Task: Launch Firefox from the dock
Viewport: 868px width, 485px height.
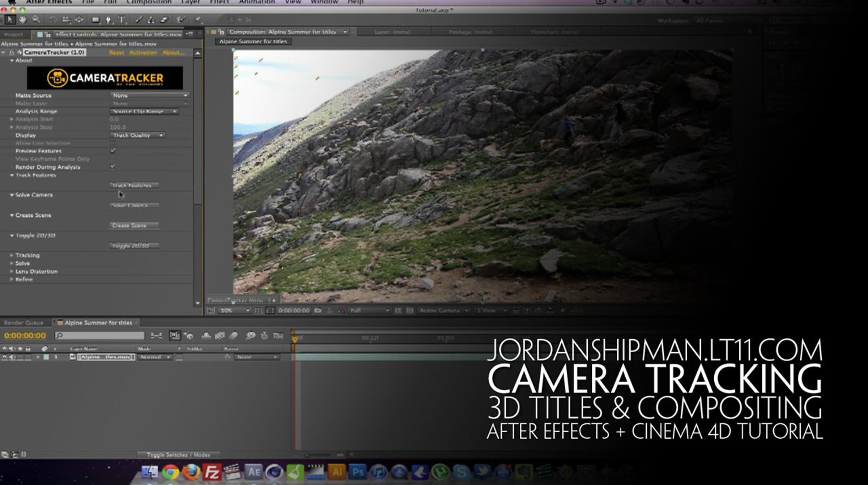Action: [191, 472]
